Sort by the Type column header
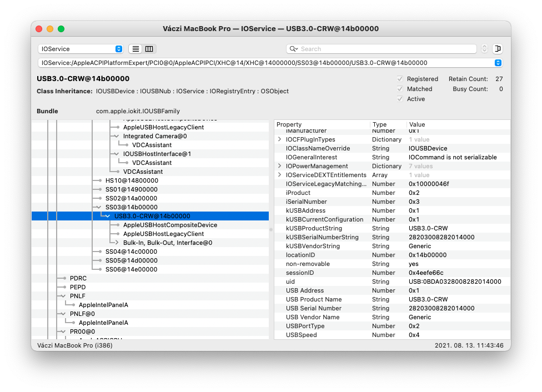 (x=388, y=124)
